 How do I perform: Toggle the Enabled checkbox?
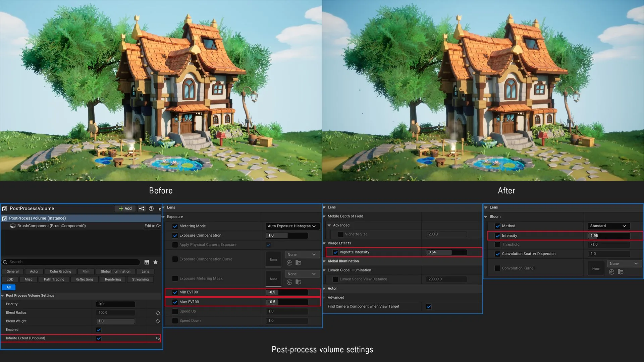[x=99, y=330]
